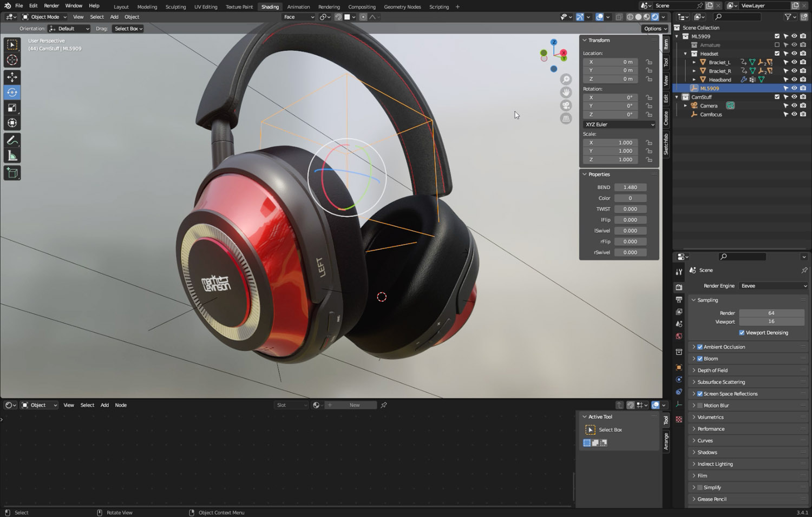The image size is (812, 517).
Task: Disable Bloom checkbox
Action: click(700, 359)
